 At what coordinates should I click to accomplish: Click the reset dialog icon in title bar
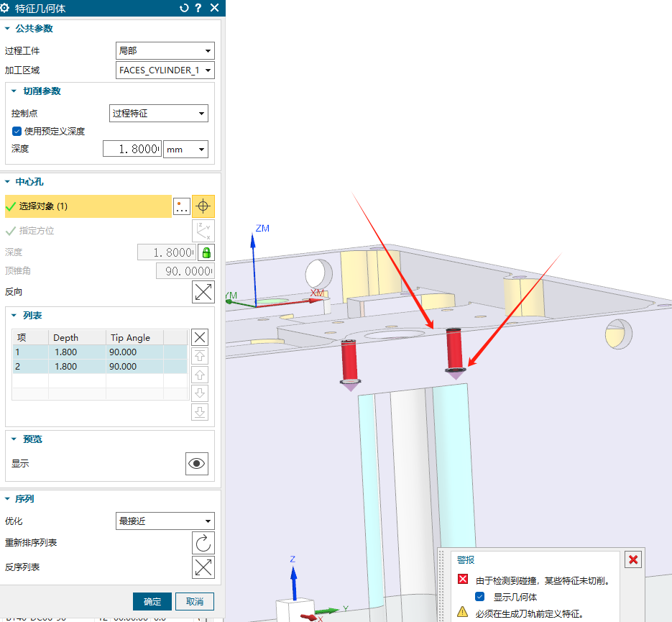point(184,8)
